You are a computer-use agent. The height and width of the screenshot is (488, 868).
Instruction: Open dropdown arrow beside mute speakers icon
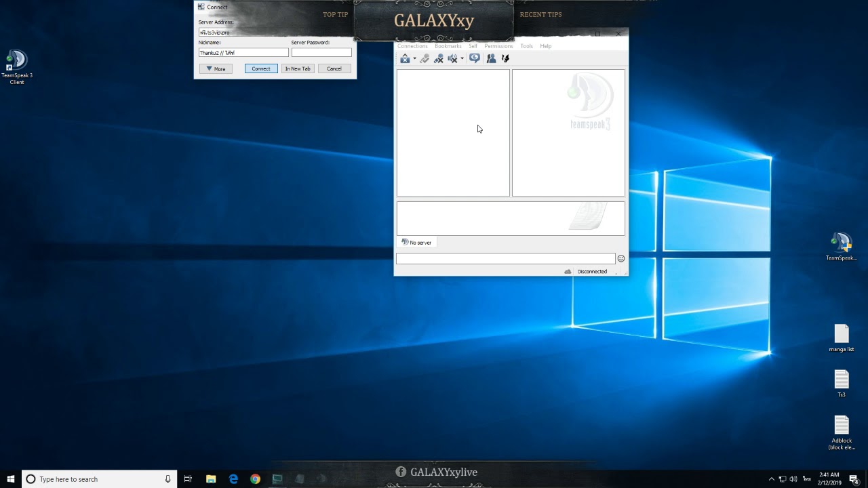[x=462, y=59]
